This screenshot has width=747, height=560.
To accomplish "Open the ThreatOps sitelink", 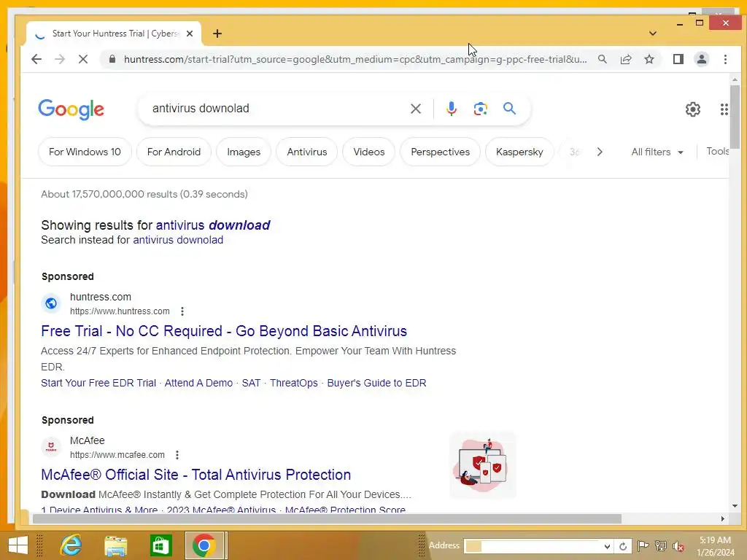I will coord(294,383).
